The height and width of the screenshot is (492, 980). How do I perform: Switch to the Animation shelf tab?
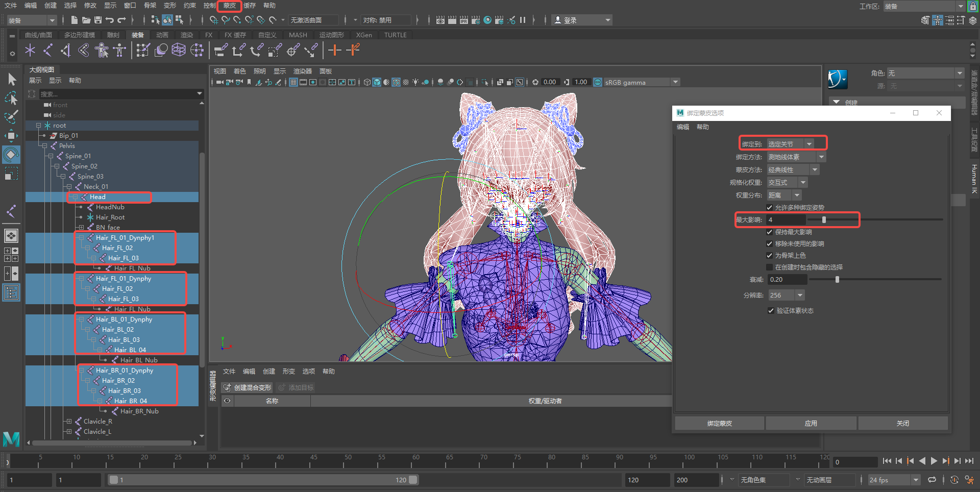[x=162, y=35]
